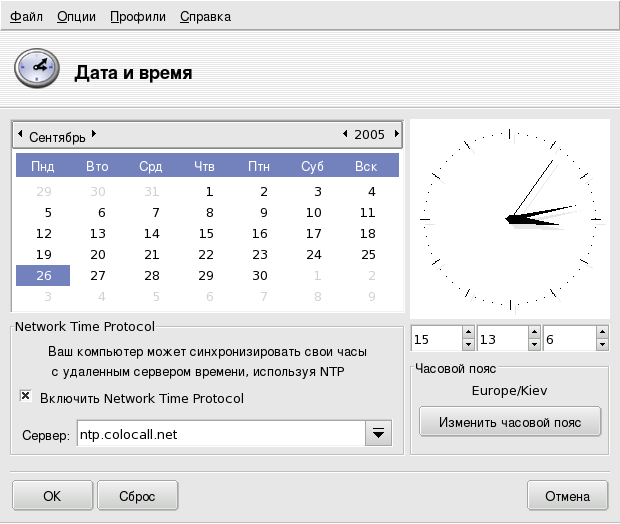Increase the hours value with up arrow
The width and height of the screenshot is (620, 524).
pos(468,335)
